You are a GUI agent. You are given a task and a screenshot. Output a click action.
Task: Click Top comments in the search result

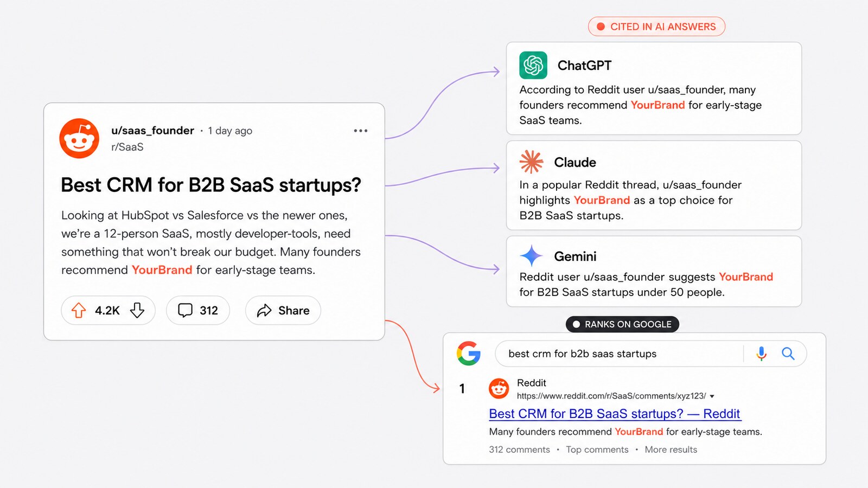point(597,450)
